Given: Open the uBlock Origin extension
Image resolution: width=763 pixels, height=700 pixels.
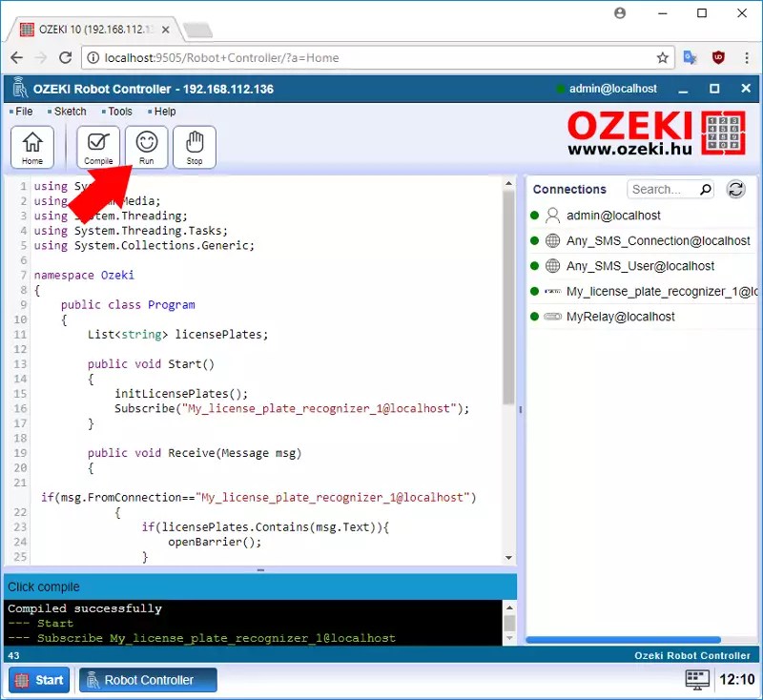Looking at the screenshot, I should (x=718, y=58).
